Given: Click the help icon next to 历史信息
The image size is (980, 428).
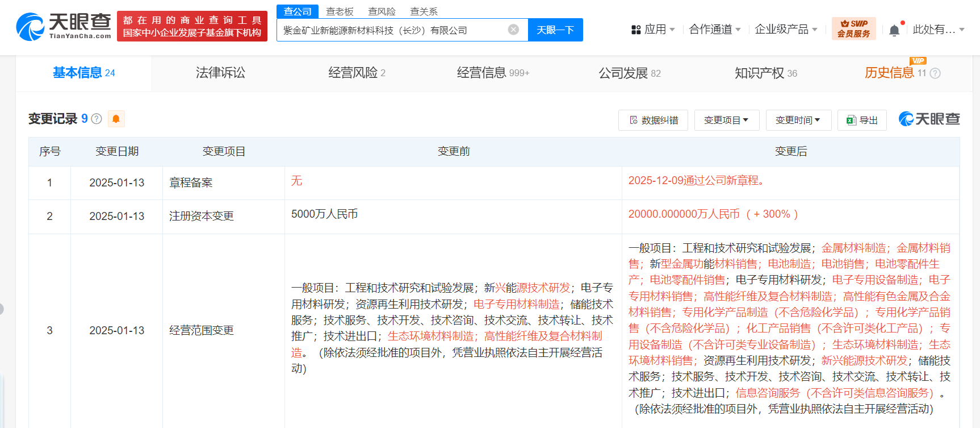Looking at the screenshot, I should pyautogui.click(x=935, y=73).
